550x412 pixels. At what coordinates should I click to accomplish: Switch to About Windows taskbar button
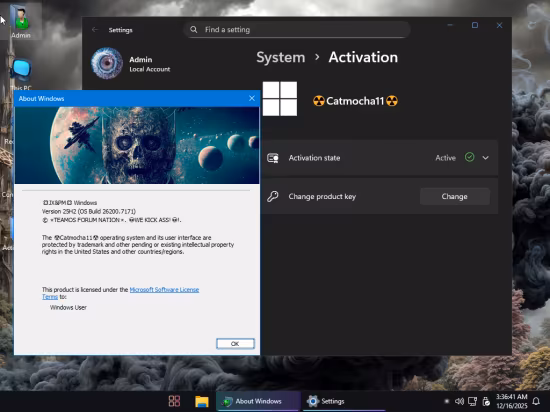click(258, 401)
